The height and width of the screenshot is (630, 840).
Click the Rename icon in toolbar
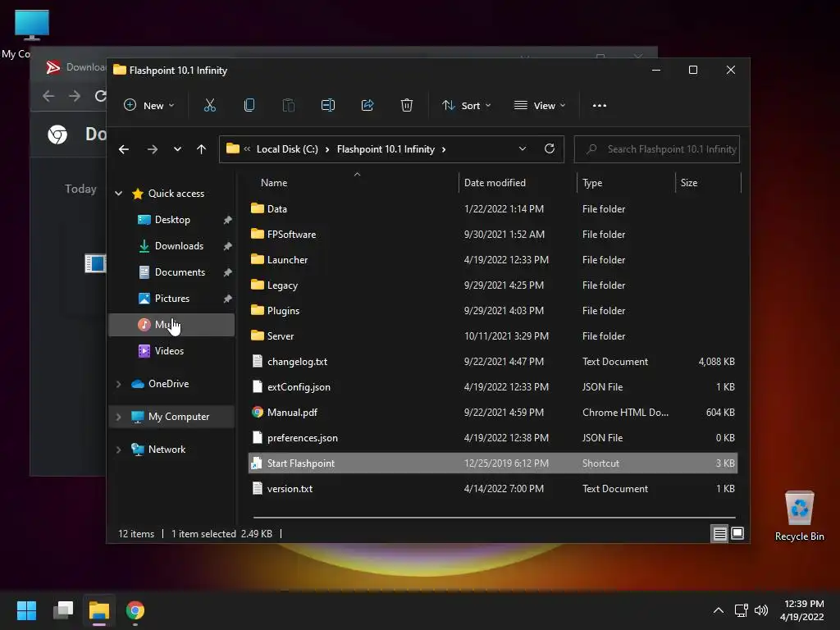(x=328, y=106)
